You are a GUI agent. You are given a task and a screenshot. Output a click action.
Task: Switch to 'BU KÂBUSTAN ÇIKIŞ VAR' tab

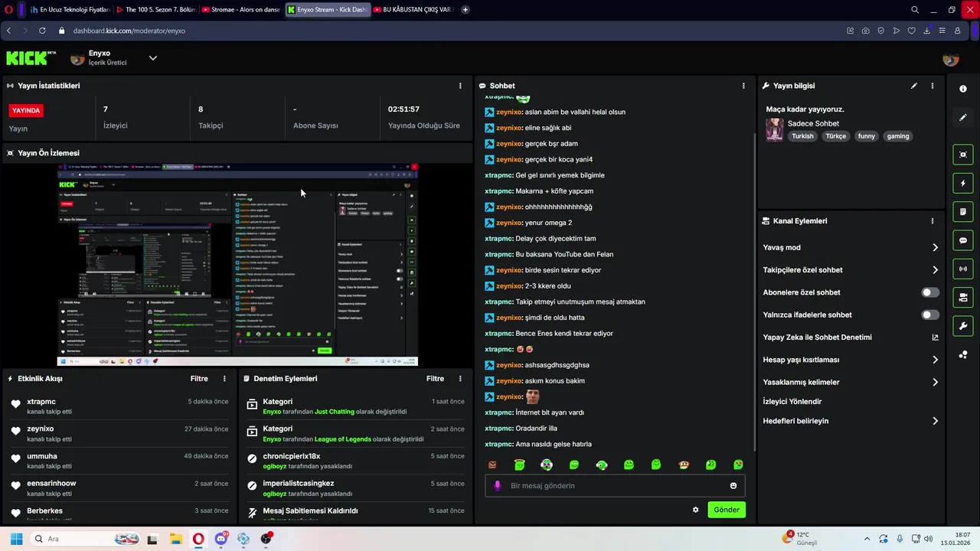[413, 10]
